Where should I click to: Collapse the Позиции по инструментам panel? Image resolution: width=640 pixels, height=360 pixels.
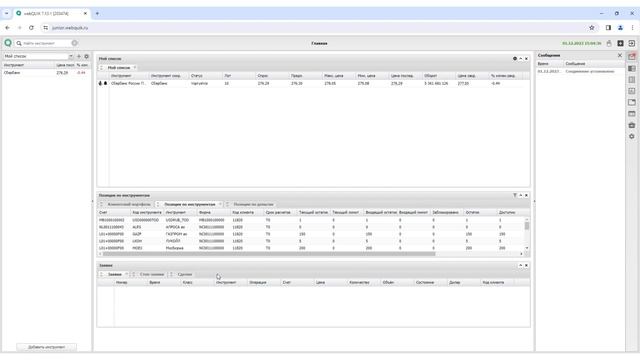click(520, 196)
